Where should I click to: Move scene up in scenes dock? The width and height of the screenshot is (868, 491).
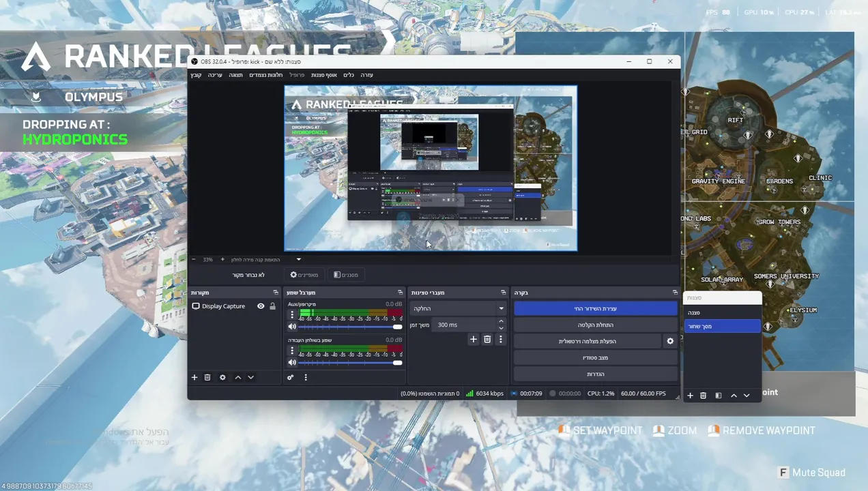pyautogui.click(x=734, y=396)
